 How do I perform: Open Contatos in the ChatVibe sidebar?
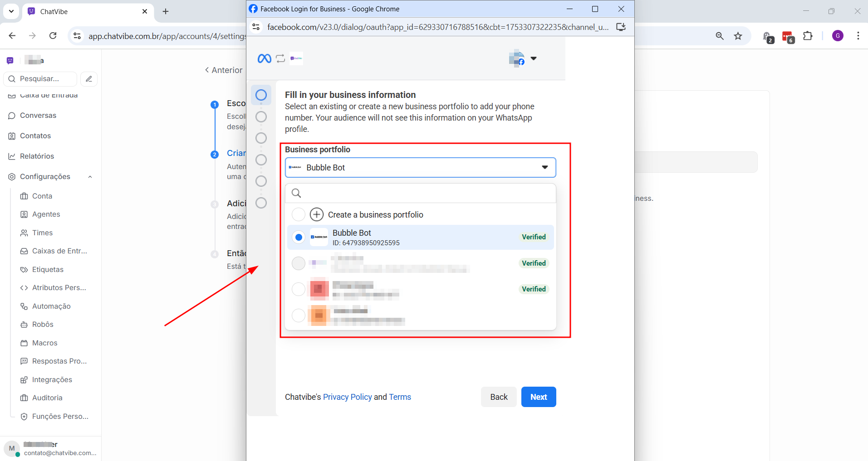point(35,136)
